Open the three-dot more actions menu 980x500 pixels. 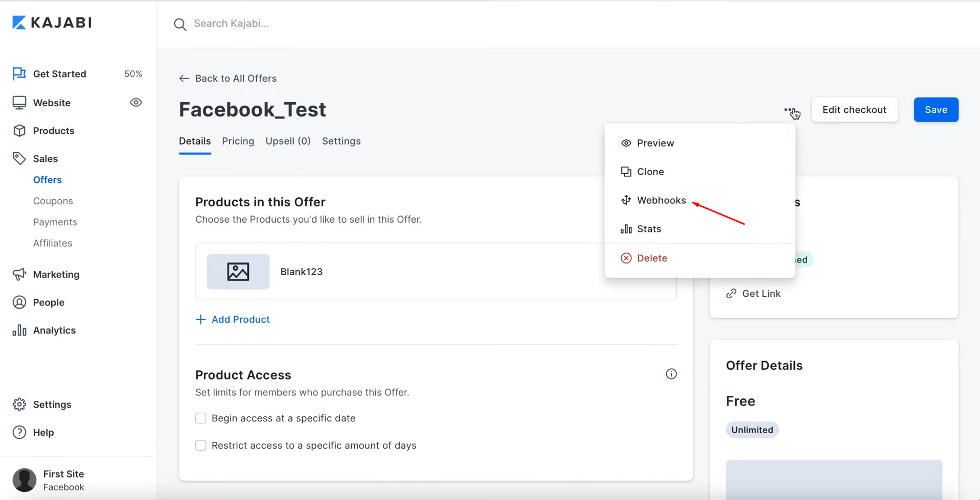pos(789,110)
